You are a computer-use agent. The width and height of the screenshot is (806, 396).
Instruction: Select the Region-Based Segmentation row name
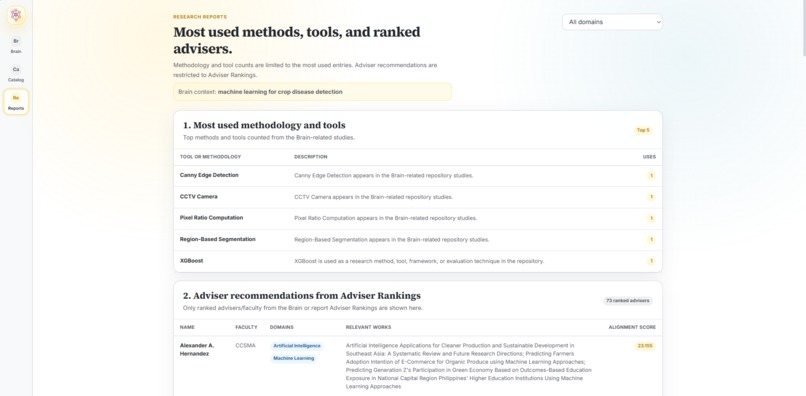point(217,240)
